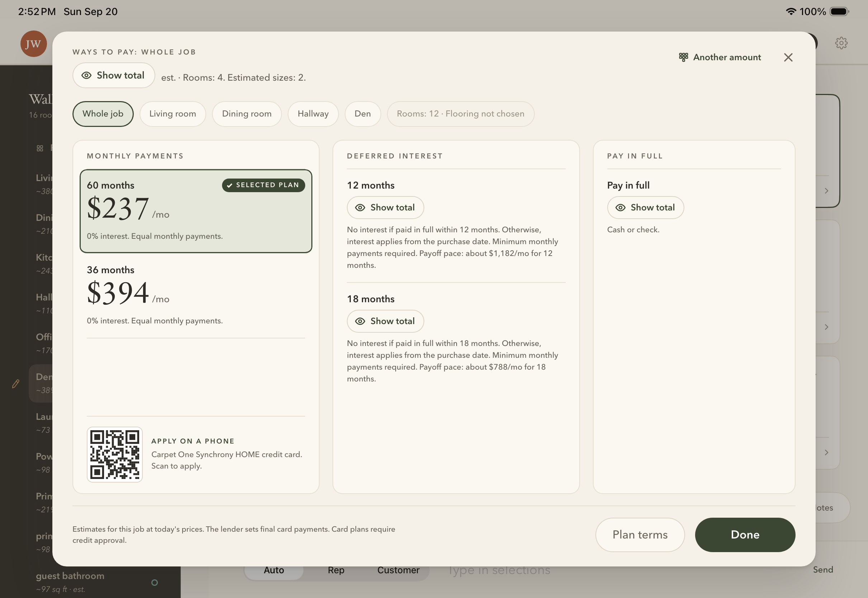Click the battery status icon
This screenshot has height=598, width=868.
(x=840, y=11)
